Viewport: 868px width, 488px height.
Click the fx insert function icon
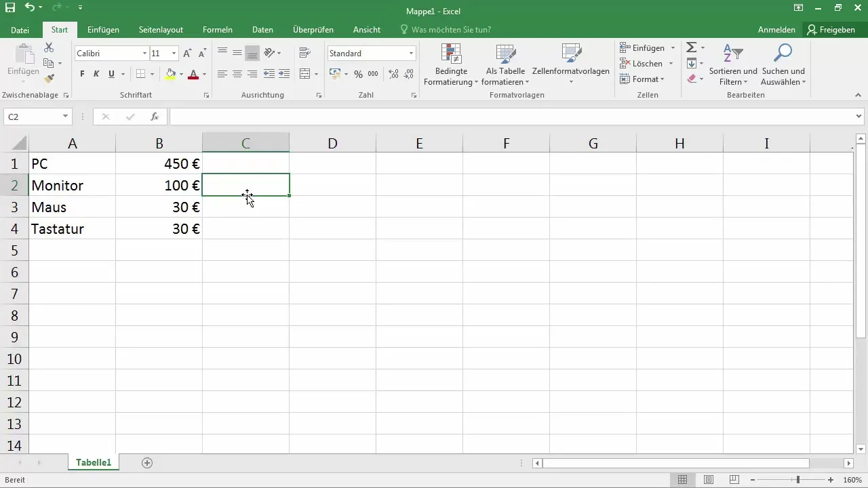pyautogui.click(x=155, y=117)
